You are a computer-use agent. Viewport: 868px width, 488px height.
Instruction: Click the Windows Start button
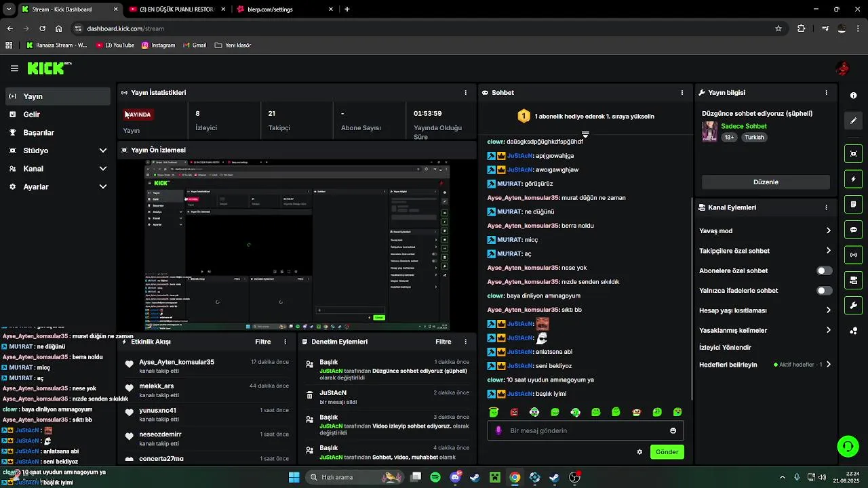[294, 477]
